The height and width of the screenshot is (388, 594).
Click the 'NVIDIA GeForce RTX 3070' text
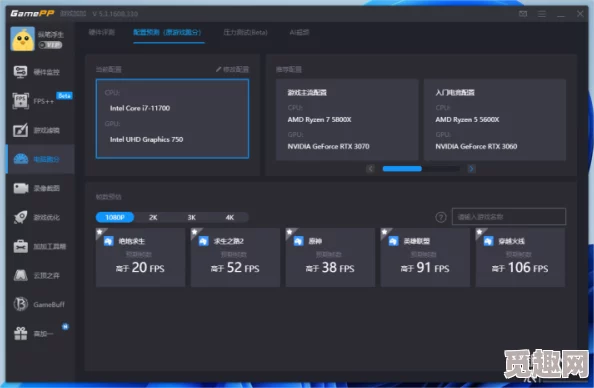click(x=328, y=146)
